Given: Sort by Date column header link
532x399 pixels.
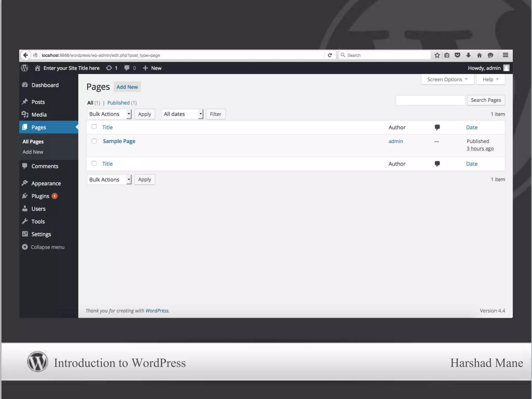Looking at the screenshot, I should (471, 127).
